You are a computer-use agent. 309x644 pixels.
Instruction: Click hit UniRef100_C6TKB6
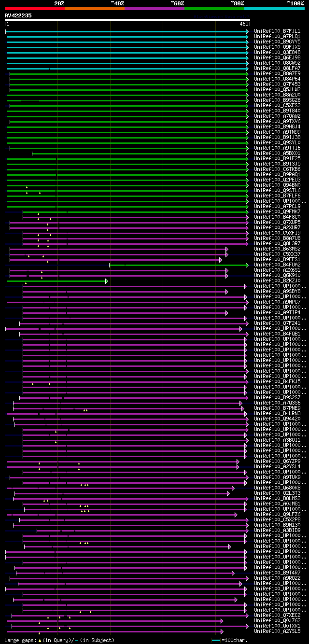(x=277, y=169)
